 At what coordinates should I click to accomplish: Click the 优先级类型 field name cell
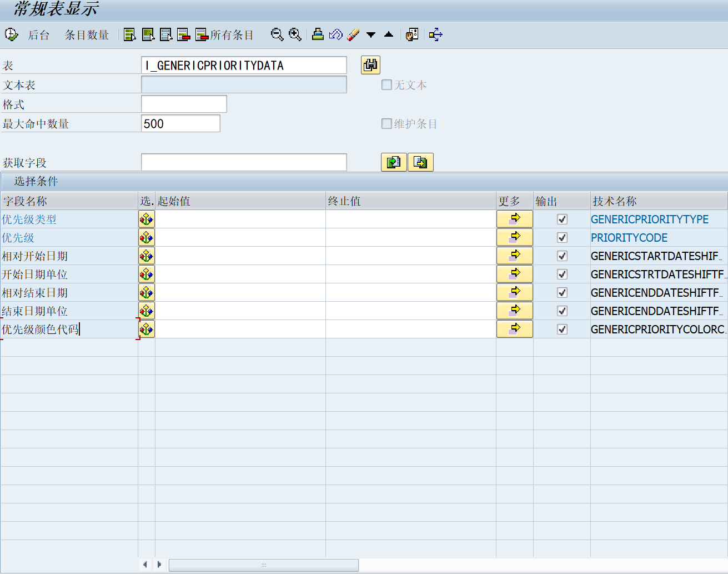[69, 219]
